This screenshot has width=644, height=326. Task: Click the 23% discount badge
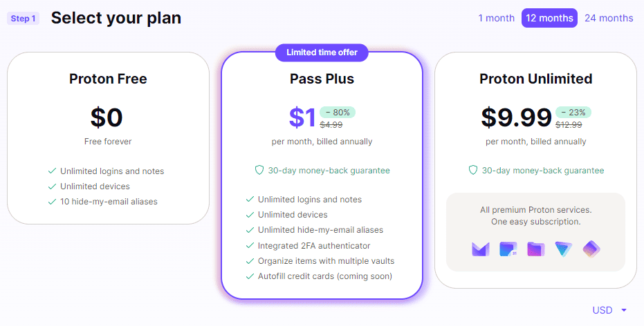pyautogui.click(x=573, y=113)
